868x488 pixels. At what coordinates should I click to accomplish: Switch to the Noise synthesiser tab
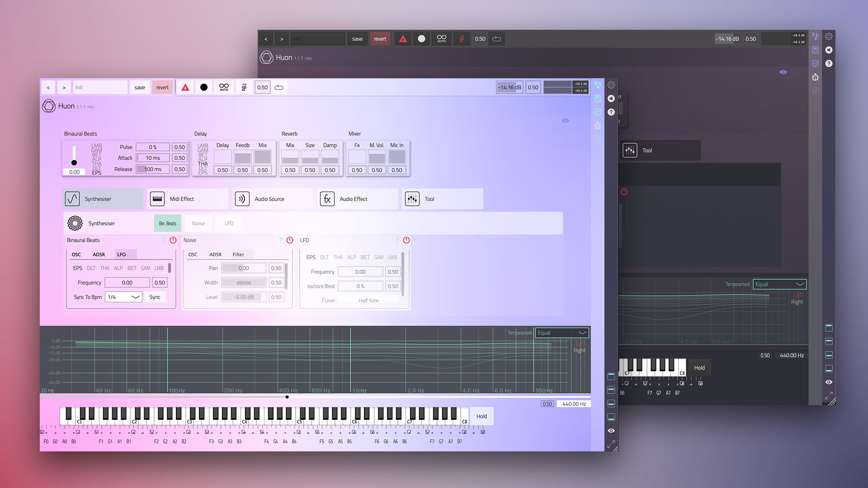coord(198,224)
